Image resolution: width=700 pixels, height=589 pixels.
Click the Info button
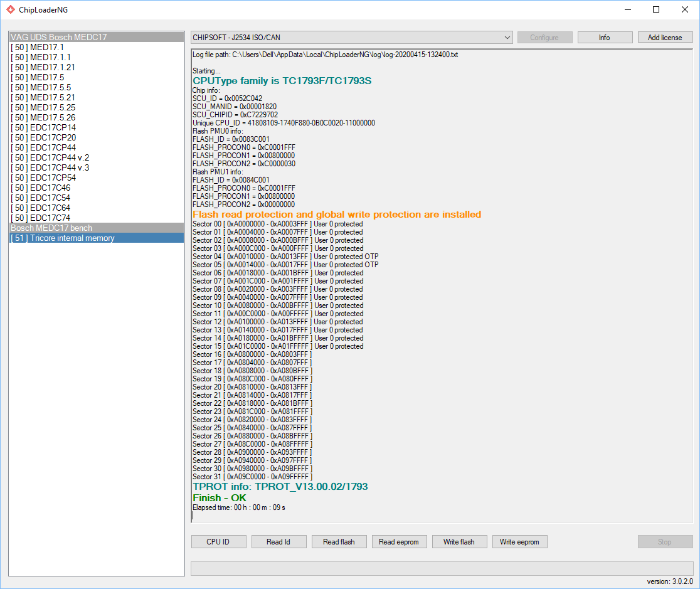click(x=605, y=38)
